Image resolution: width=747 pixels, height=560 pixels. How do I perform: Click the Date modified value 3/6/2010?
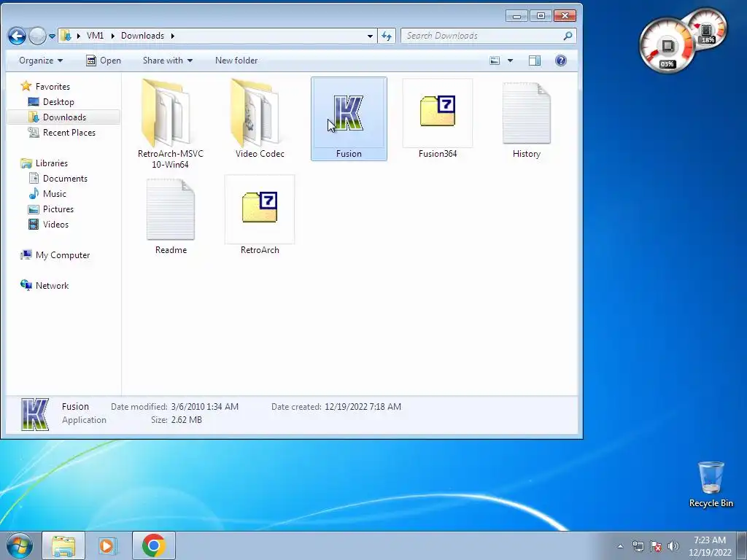click(204, 407)
